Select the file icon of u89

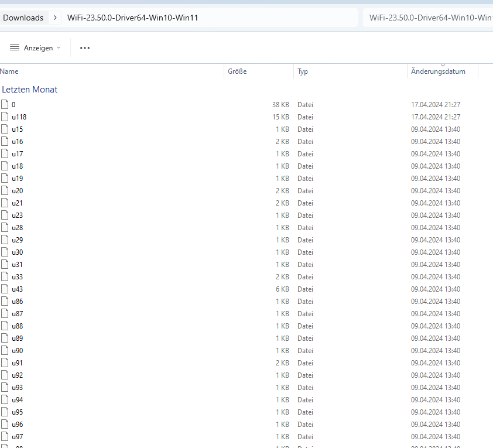(5, 338)
